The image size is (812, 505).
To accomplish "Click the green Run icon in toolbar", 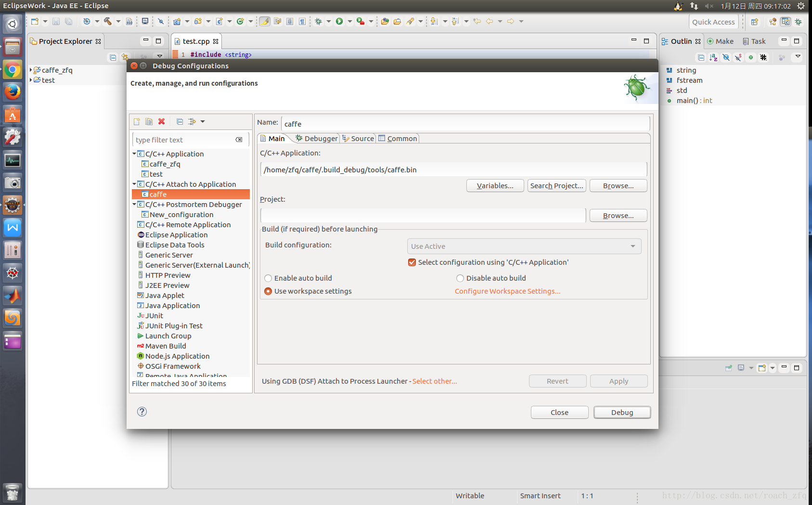I will click(x=339, y=21).
